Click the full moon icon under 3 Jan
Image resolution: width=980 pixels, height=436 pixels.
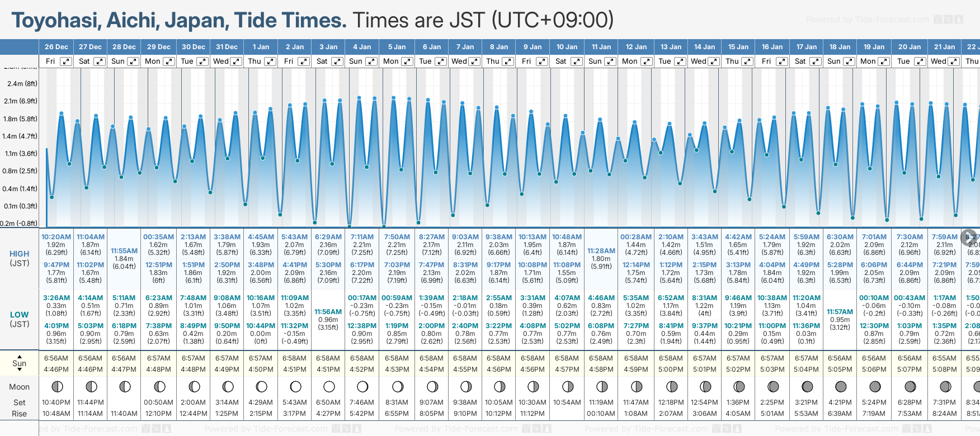point(329,386)
